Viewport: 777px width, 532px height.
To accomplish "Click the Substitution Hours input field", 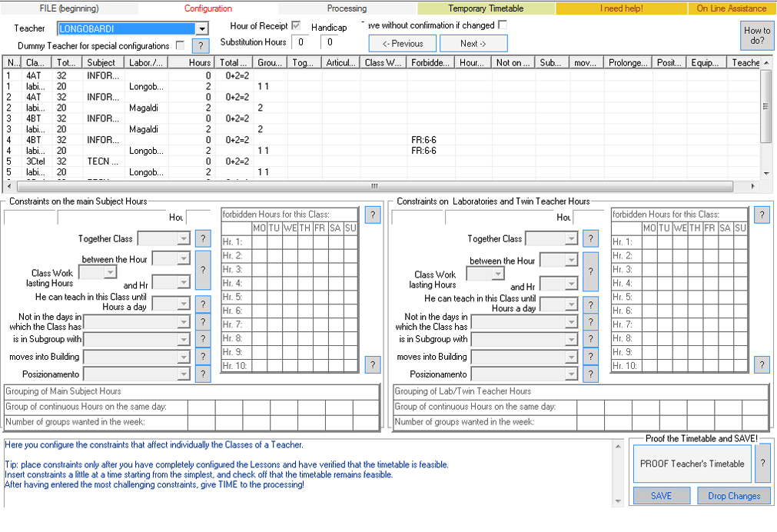I will (x=301, y=42).
